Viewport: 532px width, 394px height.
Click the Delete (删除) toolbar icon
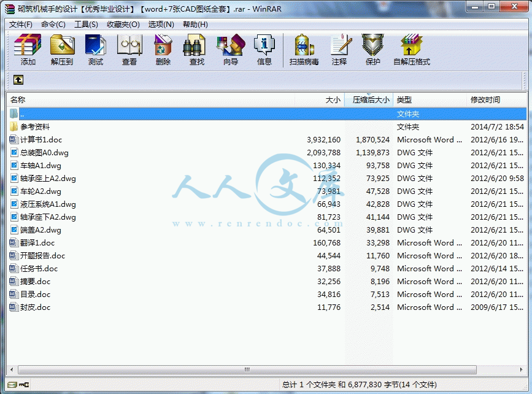point(163,45)
